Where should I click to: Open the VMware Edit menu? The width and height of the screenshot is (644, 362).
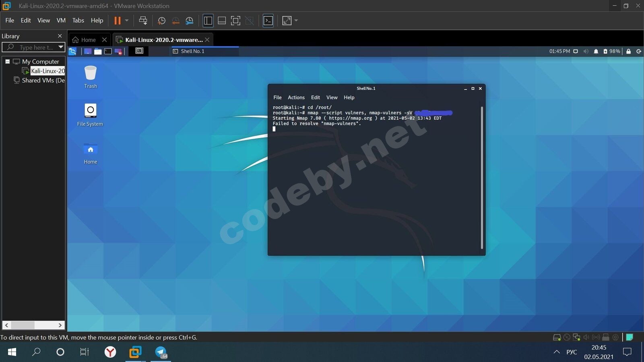tap(26, 21)
